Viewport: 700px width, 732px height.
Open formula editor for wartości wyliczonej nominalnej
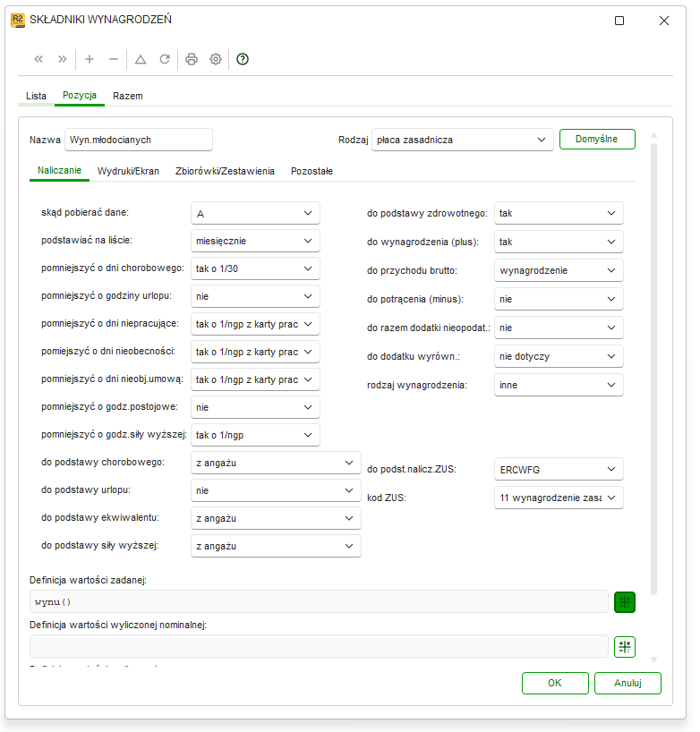pyautogui.click(x=624, y=647)
